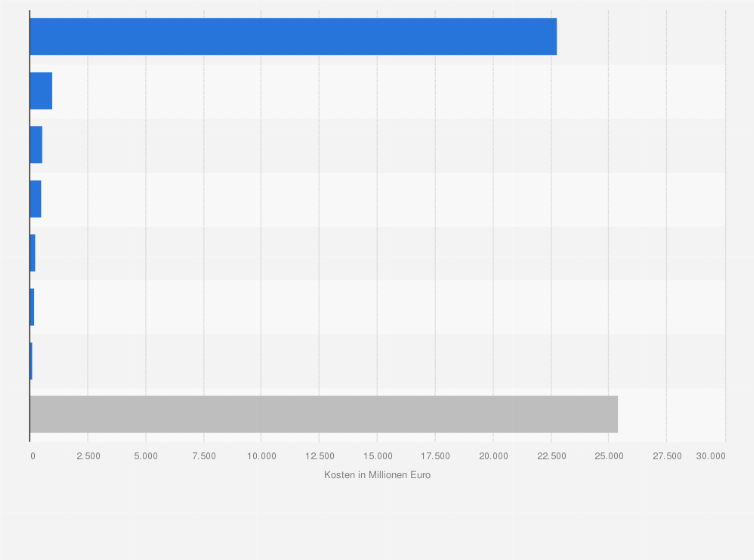Screen dimensions: 754x560
Task: Click the shortest blue bar above the gray bar
Action: pyautogui.click(x=31, y=361)
